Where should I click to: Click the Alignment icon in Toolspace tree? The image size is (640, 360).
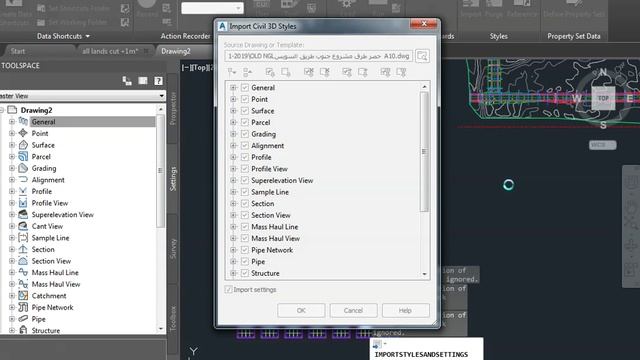point(23,180)
